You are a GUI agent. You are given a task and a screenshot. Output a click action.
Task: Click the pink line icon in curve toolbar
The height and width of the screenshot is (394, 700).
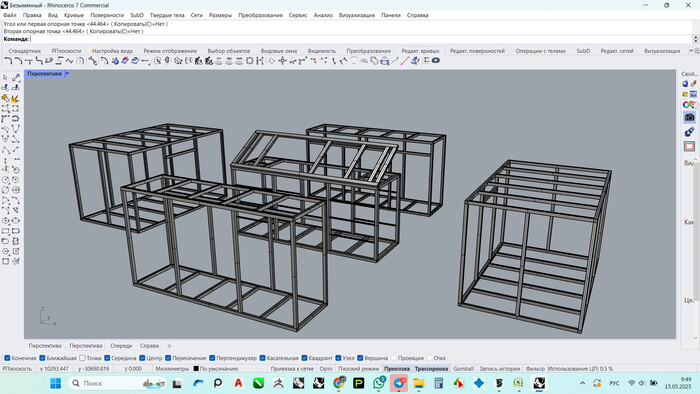405,61
